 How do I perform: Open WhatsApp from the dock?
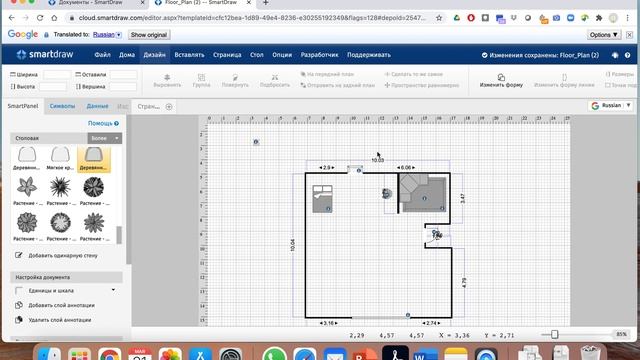[274, 354]
